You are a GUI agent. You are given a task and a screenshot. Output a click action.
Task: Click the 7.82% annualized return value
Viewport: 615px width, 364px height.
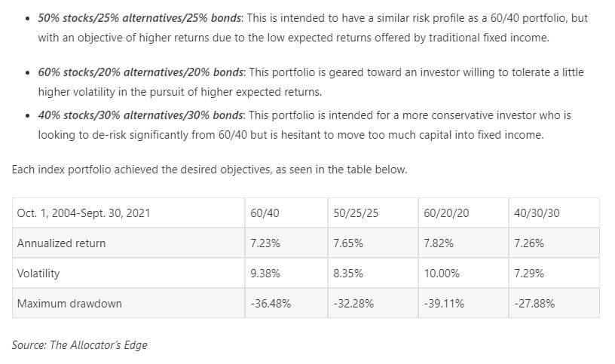(x=439, y=243)
